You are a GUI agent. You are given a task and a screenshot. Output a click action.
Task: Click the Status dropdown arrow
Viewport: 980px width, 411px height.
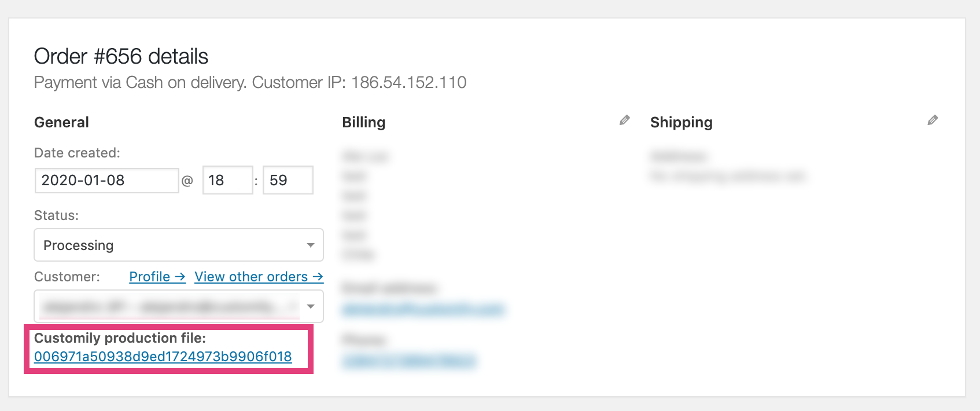[311, 245]
